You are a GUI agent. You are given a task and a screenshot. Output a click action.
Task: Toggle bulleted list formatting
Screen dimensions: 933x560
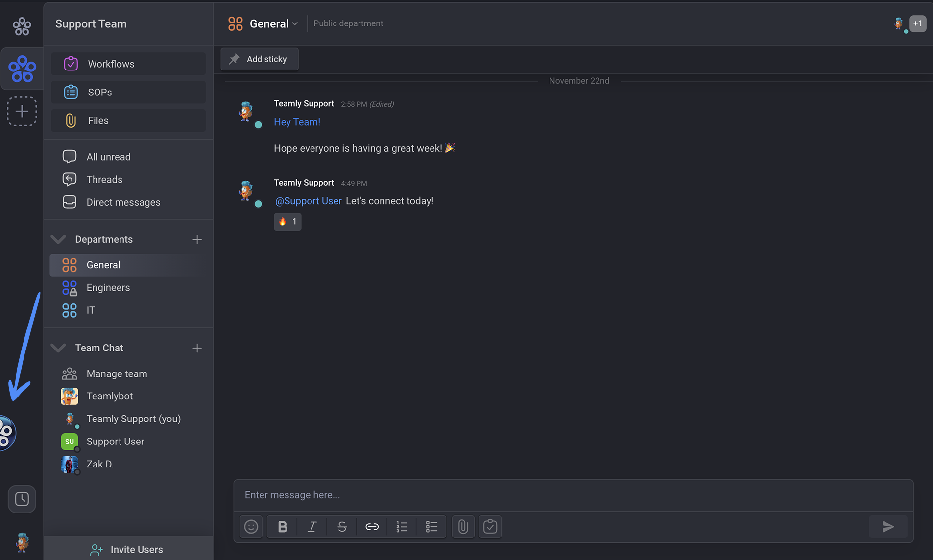tap(431, 527)
